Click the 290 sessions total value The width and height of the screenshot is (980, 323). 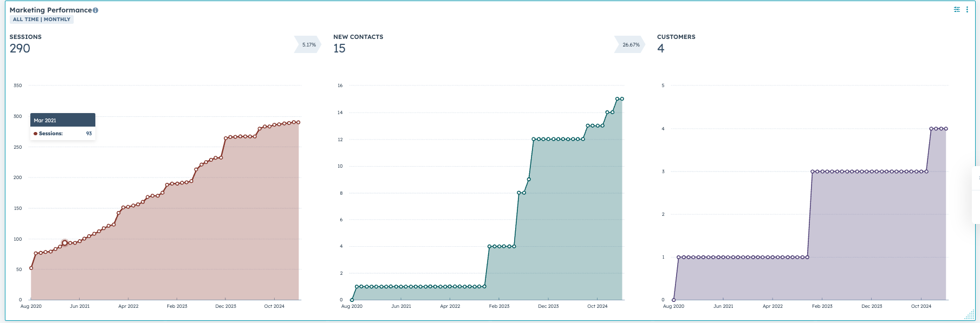(20, 48)
